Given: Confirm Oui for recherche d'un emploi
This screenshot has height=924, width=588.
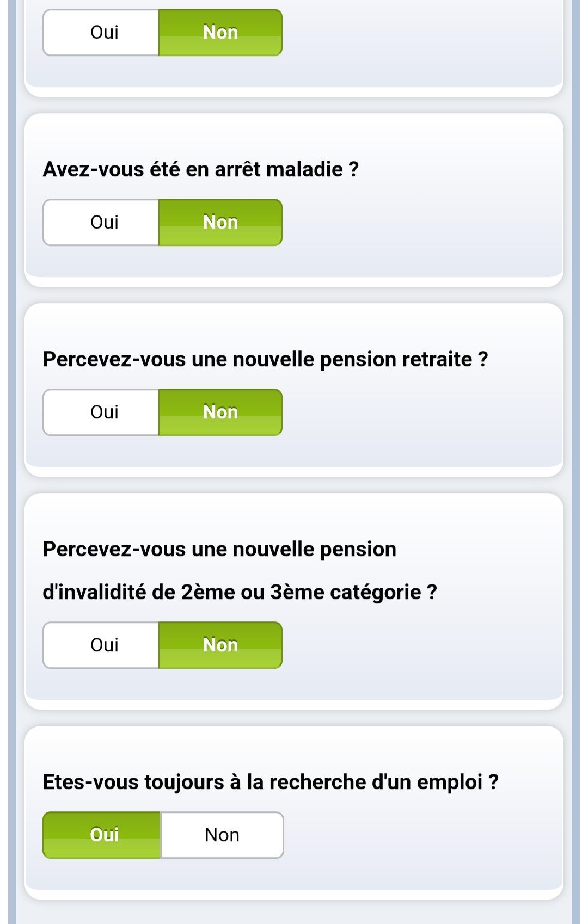Looking at the screenshot, I should pos(102,835).
